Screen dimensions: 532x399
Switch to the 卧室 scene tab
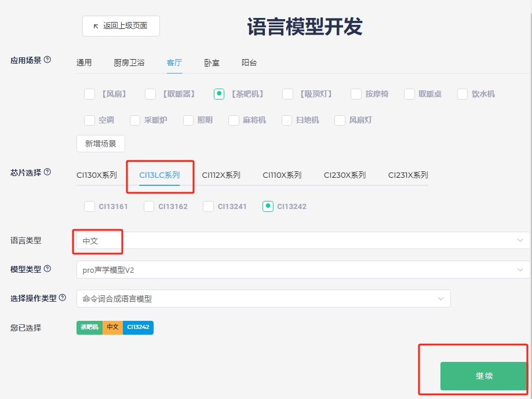coord(211,63)
